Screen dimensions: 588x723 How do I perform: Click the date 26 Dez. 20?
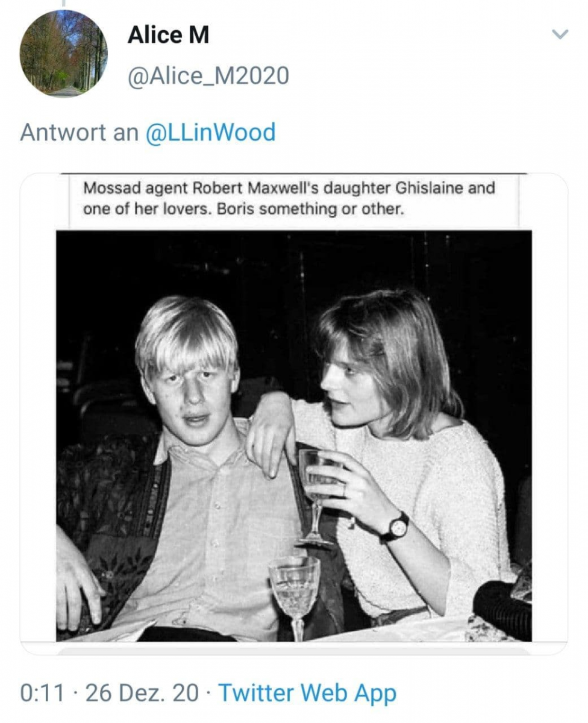pos(142,693)
